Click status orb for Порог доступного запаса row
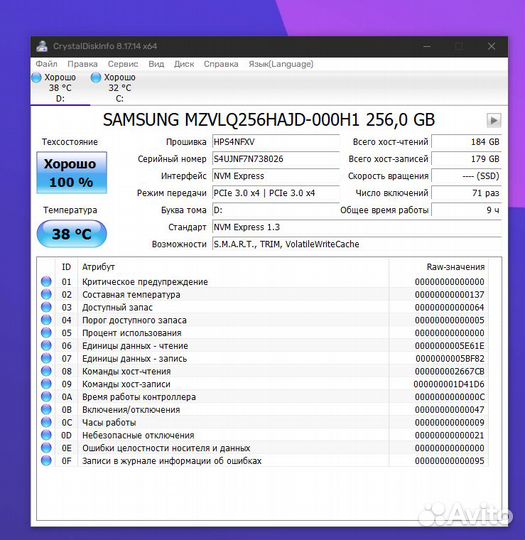The width and height of the screenshot is (525, 540). pos(46,320)
